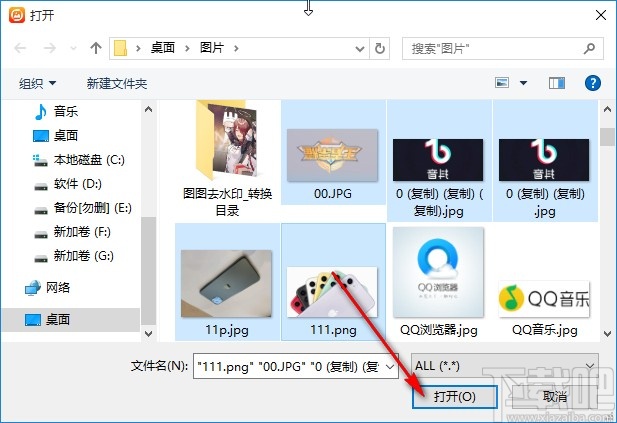The width and height of the screenshot is (617, 423).
Task: Open the 组织 menu
Action: point(37,83)
